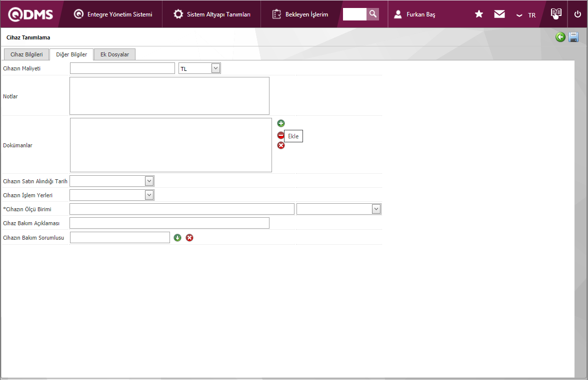Switch to Ek Dosyalar tab
The image size is (588, 380).
click(114, 54)
